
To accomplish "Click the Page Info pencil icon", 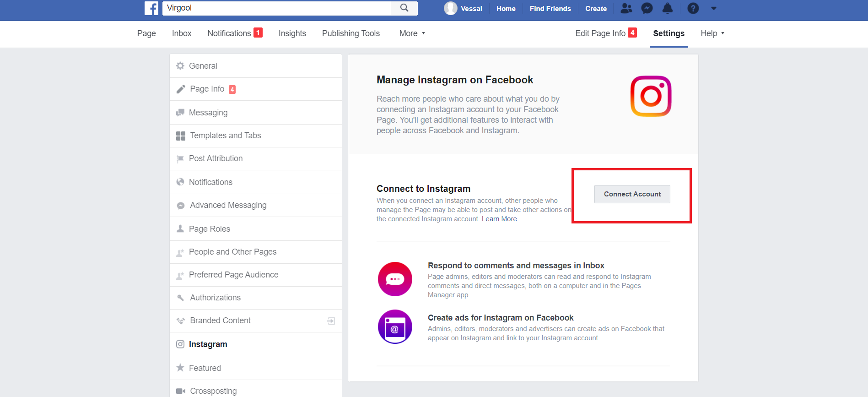I will 181,89.
